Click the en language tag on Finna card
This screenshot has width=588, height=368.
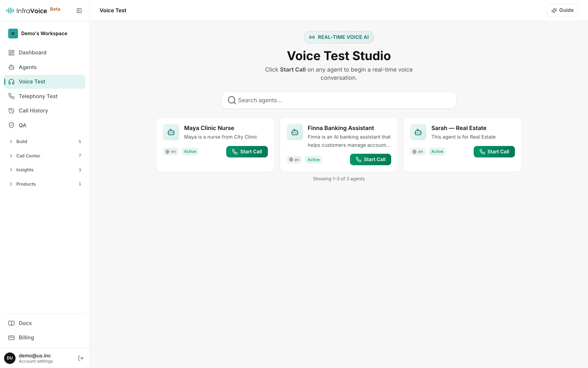294,160
